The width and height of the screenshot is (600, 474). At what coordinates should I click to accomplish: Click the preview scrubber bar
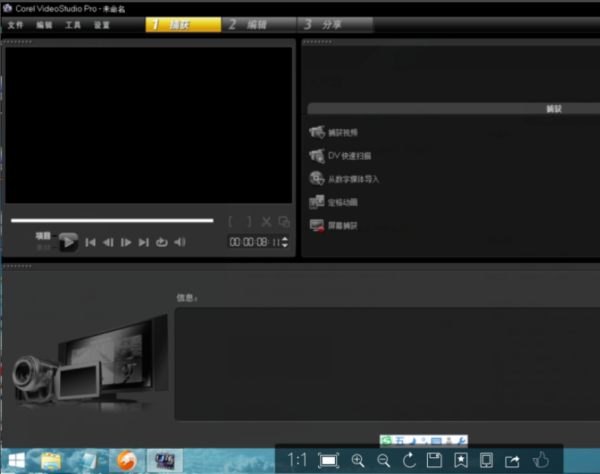click(112, 220)
